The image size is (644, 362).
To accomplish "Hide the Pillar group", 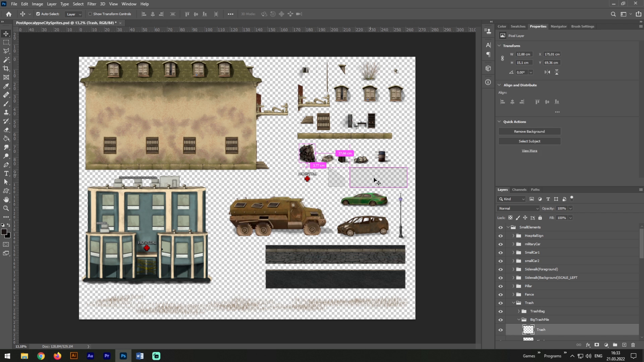I will coord(500,286).
